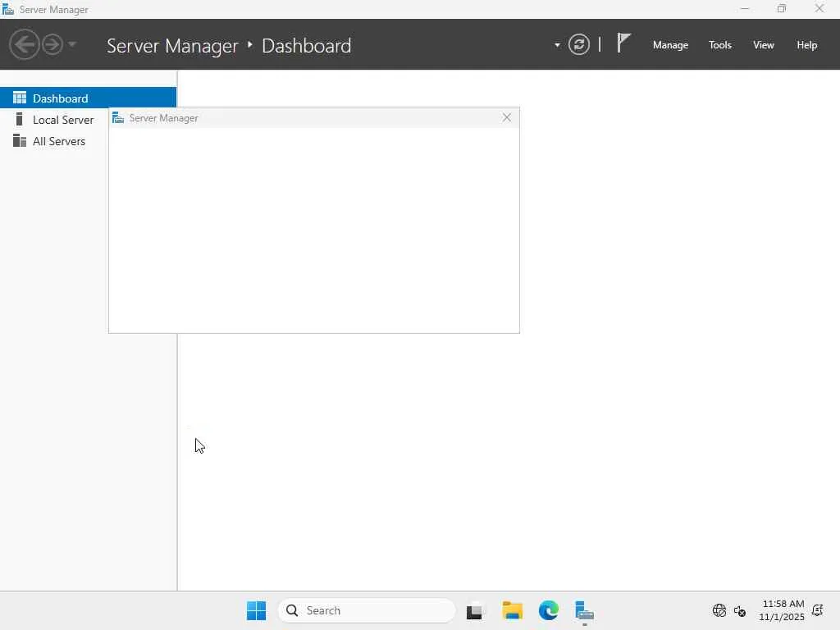Screen dimensions: 840x630
Task: Open navigation history dropdown beside forward arrow
Action: click(72, 44)
